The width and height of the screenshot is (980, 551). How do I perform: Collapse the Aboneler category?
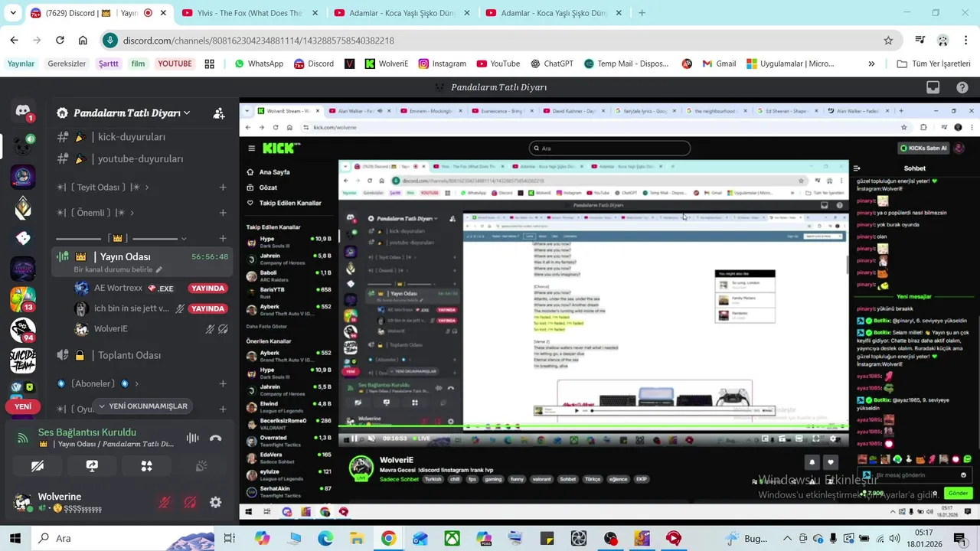coord(96,383)
